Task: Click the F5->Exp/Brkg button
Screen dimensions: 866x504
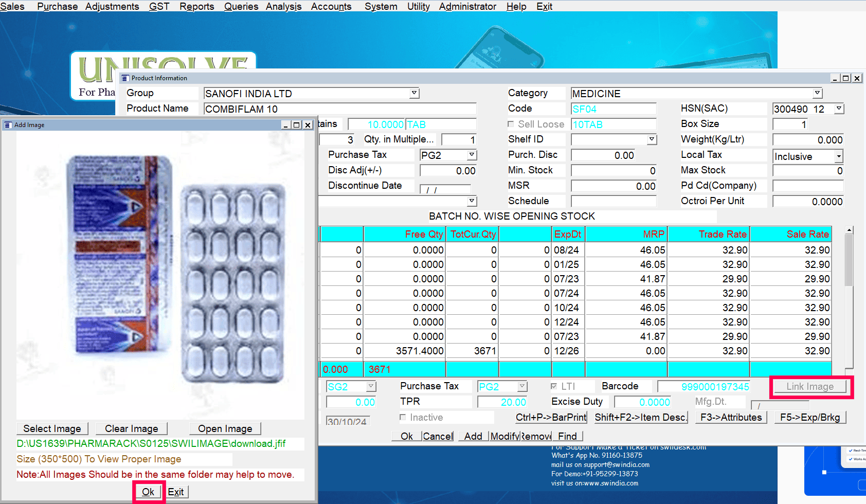Action: [x=810, y=417]
